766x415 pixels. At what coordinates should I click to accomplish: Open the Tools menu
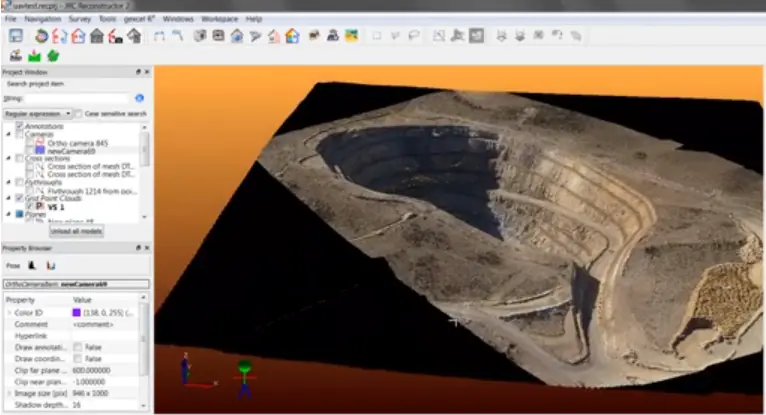[x=107, y=19]
